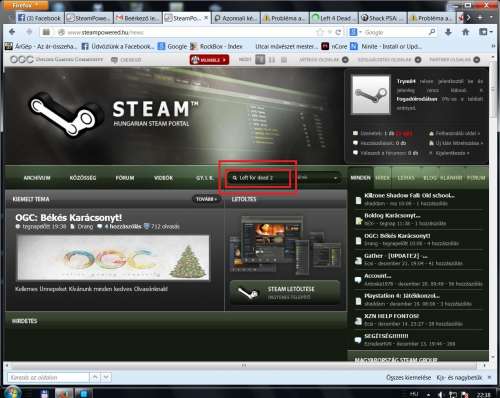The width and height of the screenshot is (500, 398).
Task: Close the active SteamPo... tab
Action: 206,18
